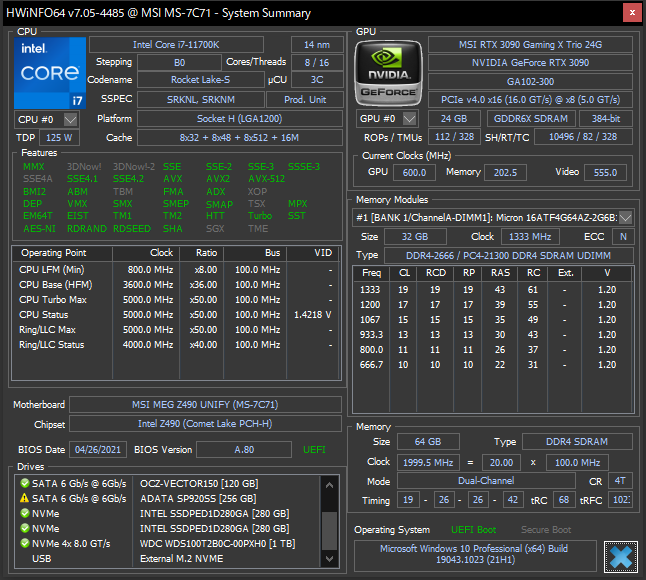Open the CPU #0 selector dropdown
The height and width of the screenshot is (580, 646).
tap(70, 119)
